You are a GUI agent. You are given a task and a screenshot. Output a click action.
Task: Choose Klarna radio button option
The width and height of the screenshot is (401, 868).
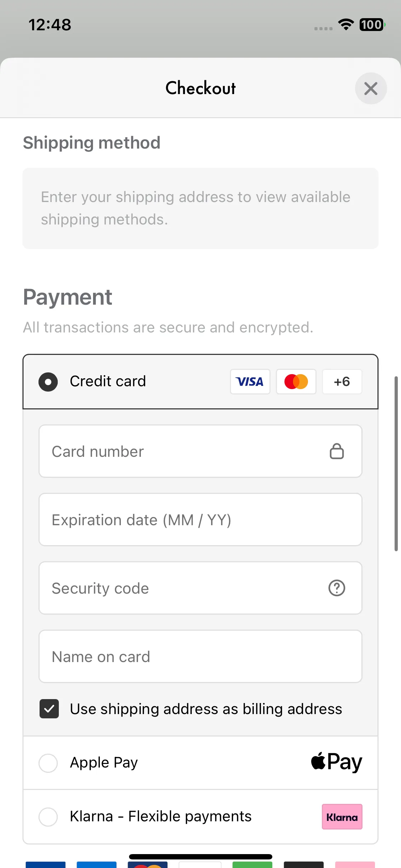point(48,817)
